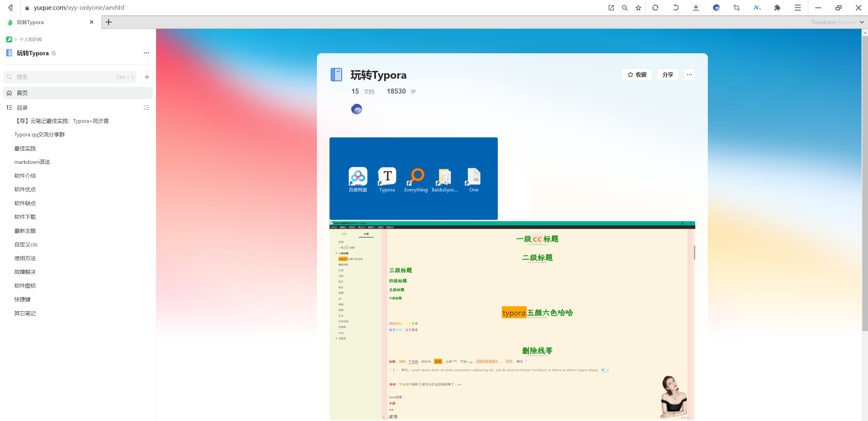The width and height of the screenshot is (868, 421).
Task: Select 首页 in the sidebar
Action: click(x=78, y=93)
